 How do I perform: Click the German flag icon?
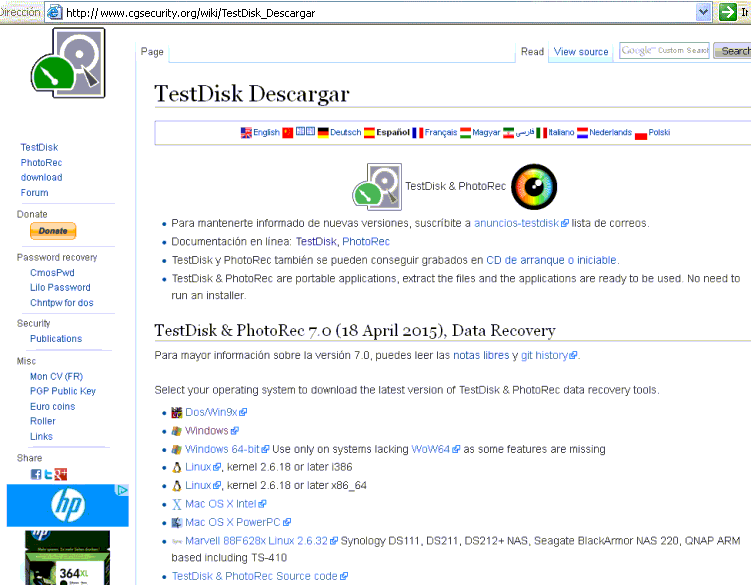pos(323,133)
